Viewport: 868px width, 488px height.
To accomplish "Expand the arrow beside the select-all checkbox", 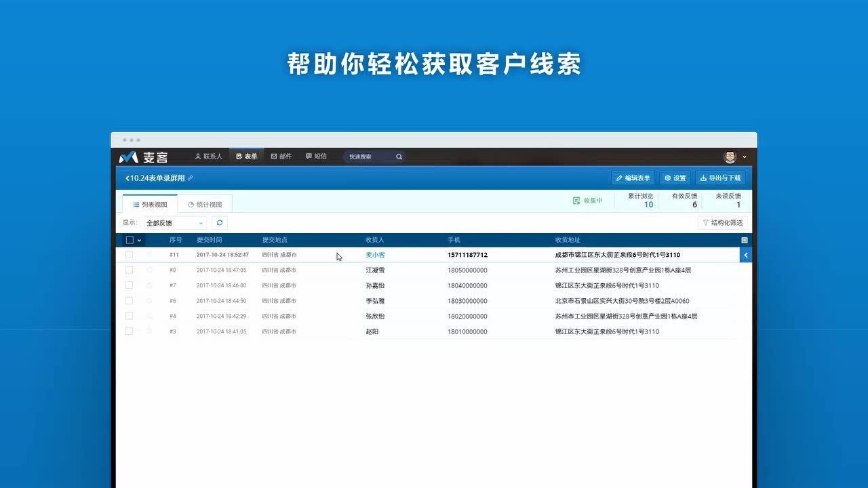I will click(140, 241).
